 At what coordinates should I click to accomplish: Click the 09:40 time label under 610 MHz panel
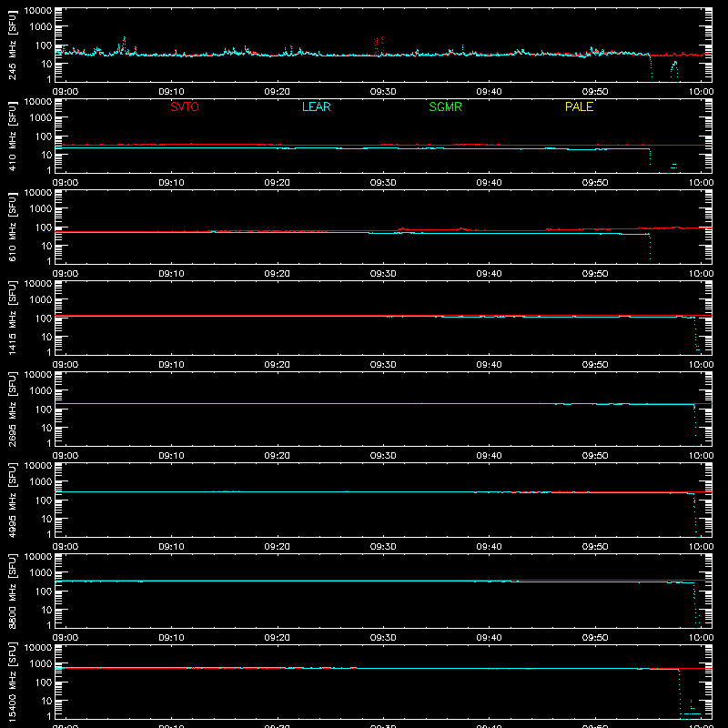(x=489, y=274)
